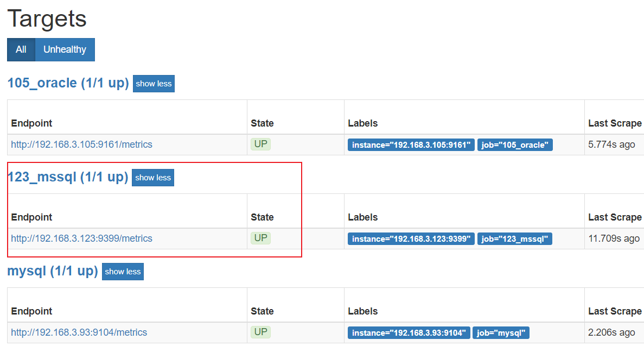This screenshot has height=352, width=644.
Task: Click the UP badge in the mssql row
Action: tap(260, 237)
